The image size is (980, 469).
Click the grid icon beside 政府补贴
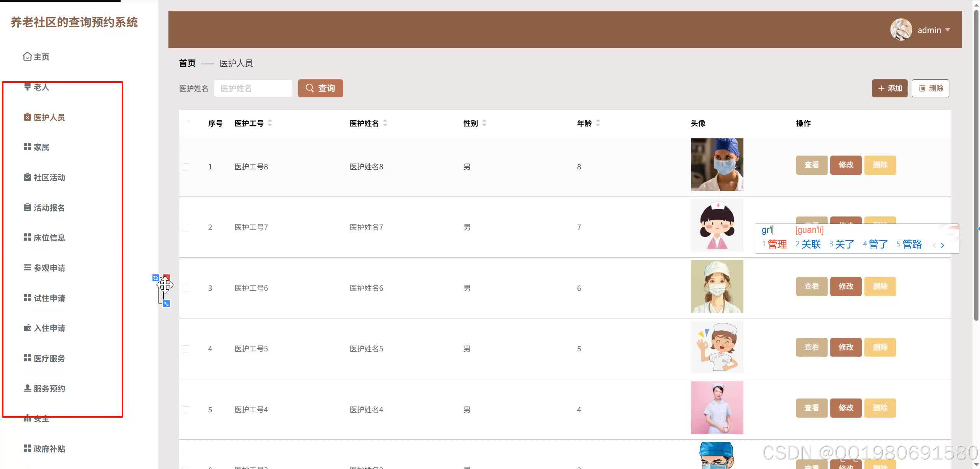(x=27, y=448)
